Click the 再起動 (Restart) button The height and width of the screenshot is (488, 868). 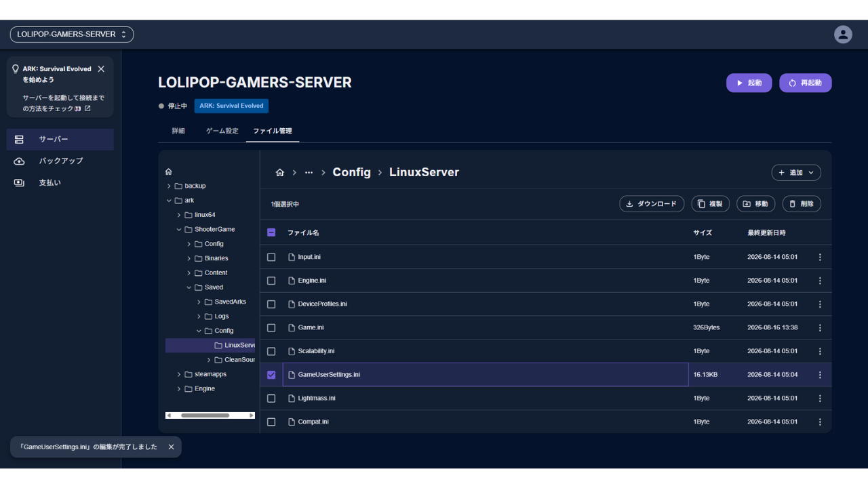point(806,83)
